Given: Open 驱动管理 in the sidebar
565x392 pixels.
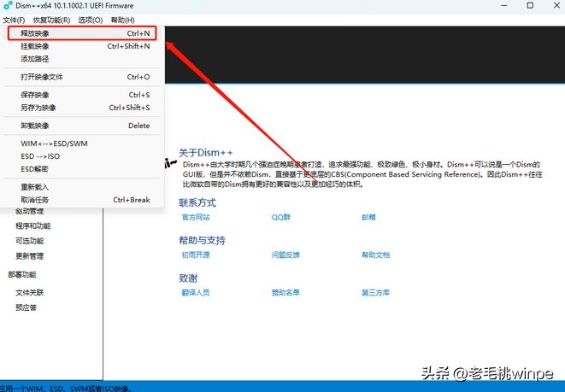Looking at the screenshot, I should coord(30,211).
